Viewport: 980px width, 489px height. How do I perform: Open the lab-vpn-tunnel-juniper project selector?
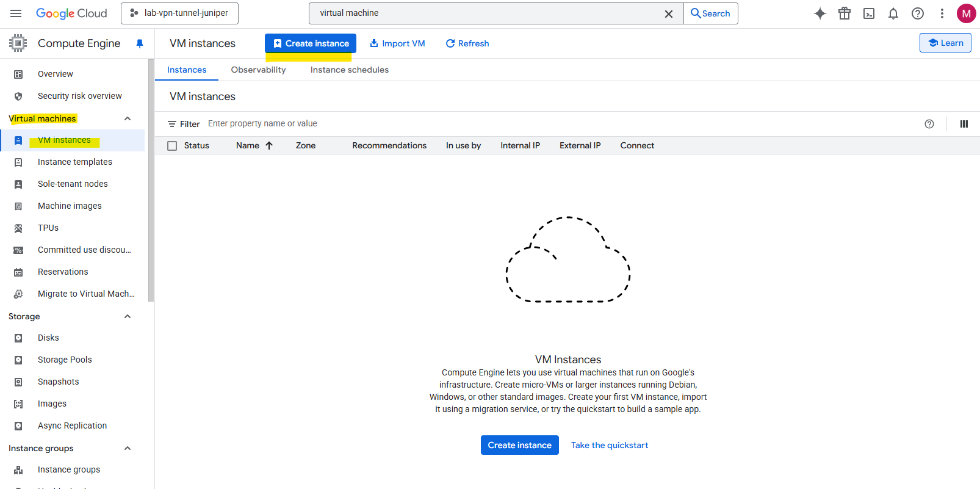click(x=179, y=13)
